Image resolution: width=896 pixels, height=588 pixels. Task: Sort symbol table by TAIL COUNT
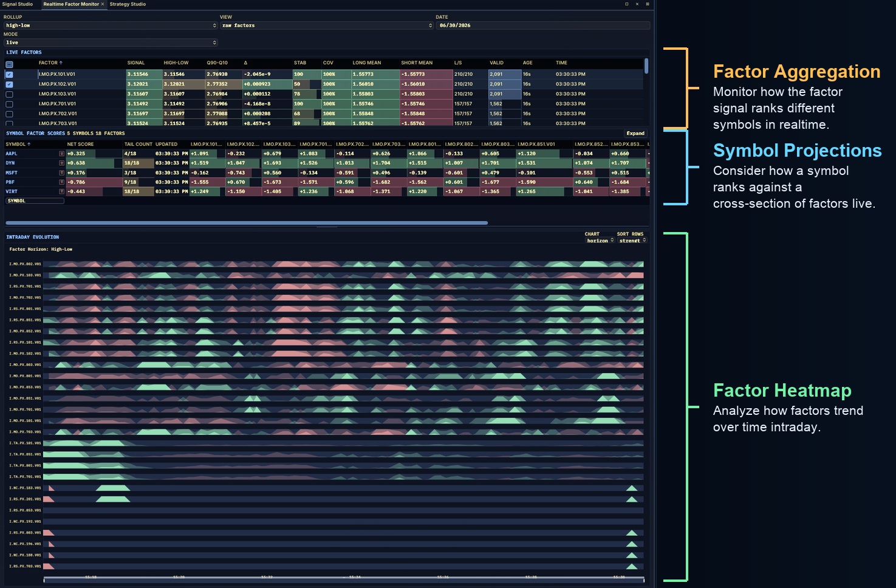point(139,145)
